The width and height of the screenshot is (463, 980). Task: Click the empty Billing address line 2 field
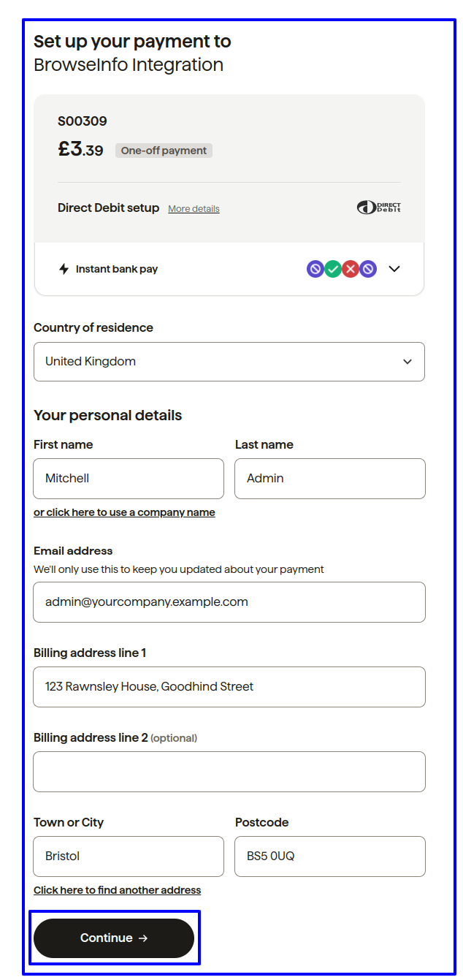(x=229, y=772)
